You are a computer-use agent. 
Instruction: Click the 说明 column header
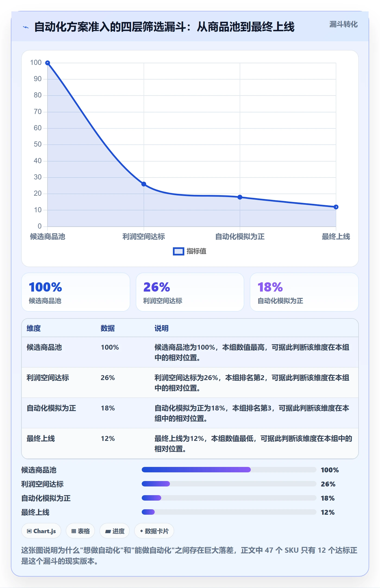coord(161,328)
